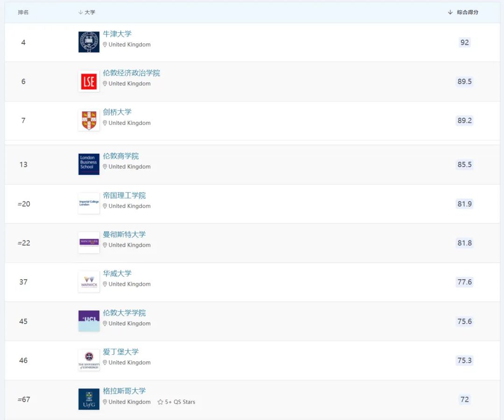Click location pin icon under 爱丁堡大学
This screenshot has height=420, width=504.
tap(105, 363)
